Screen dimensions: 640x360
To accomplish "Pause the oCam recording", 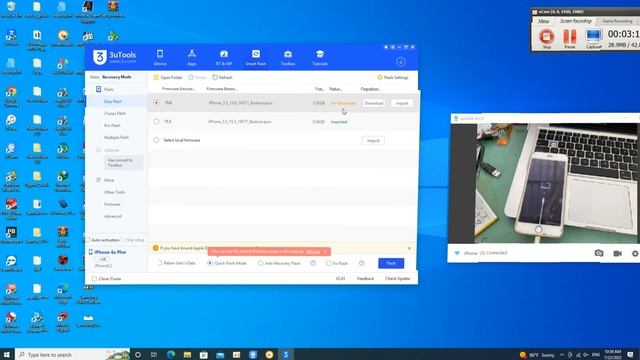I will coord(569,39).
